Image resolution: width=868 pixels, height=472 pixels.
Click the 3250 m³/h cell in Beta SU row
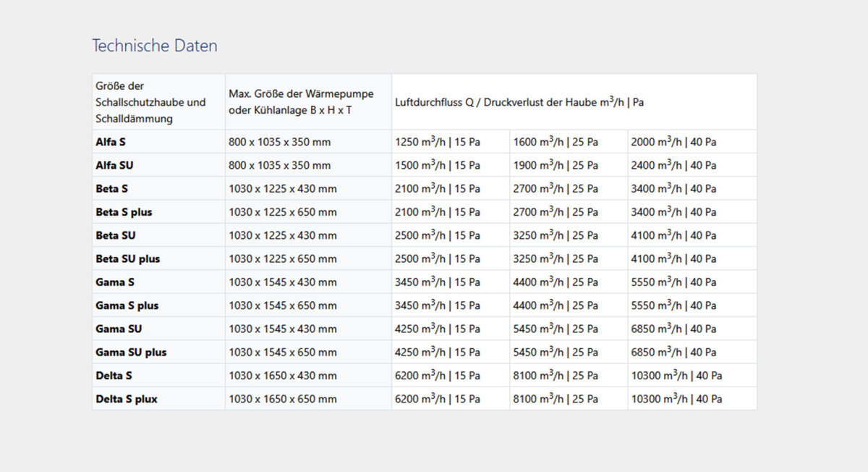coord(556,235)
